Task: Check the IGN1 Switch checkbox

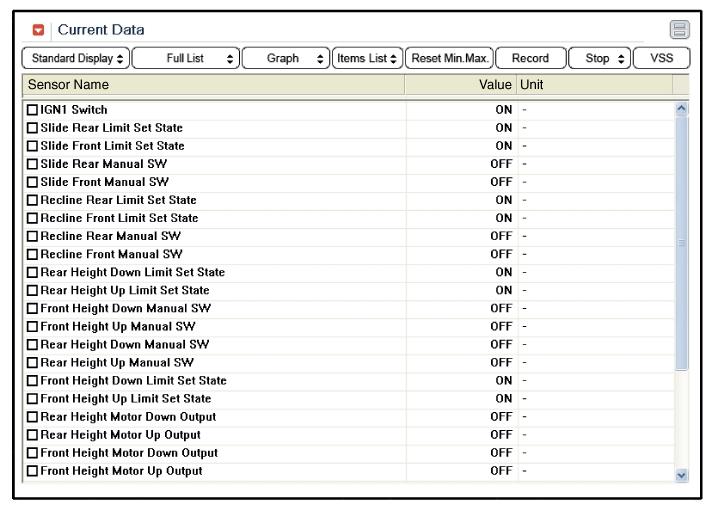Action: pyautogui.click(x=33, y=110)
